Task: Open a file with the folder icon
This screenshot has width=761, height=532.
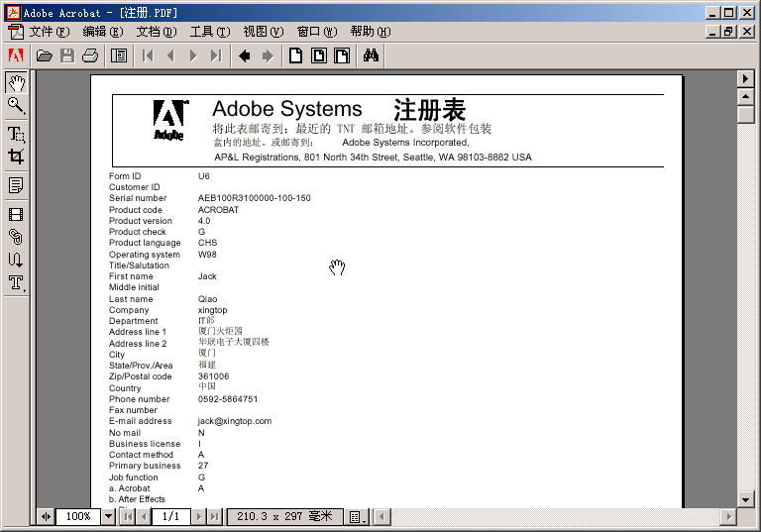Action: [x=45, y=55]
